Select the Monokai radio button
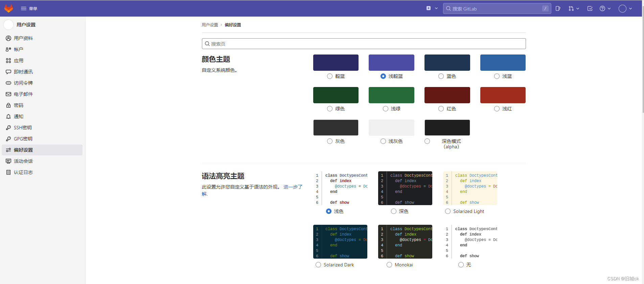Viewport: 644px width, 284px height. pos(389,265)
